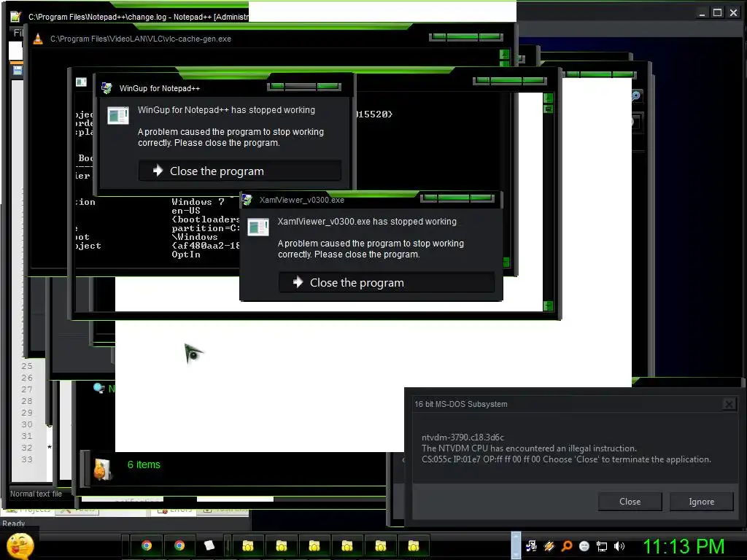
Task: Click the VLC cone icon in vlc-cache-gen title bar
Action: coord(38,39)
